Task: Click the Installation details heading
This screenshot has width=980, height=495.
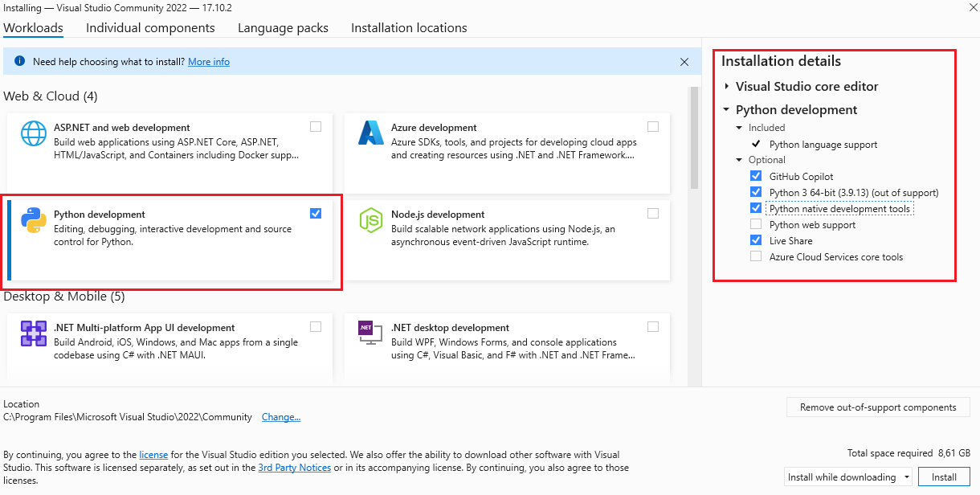Action: point(781,61)
